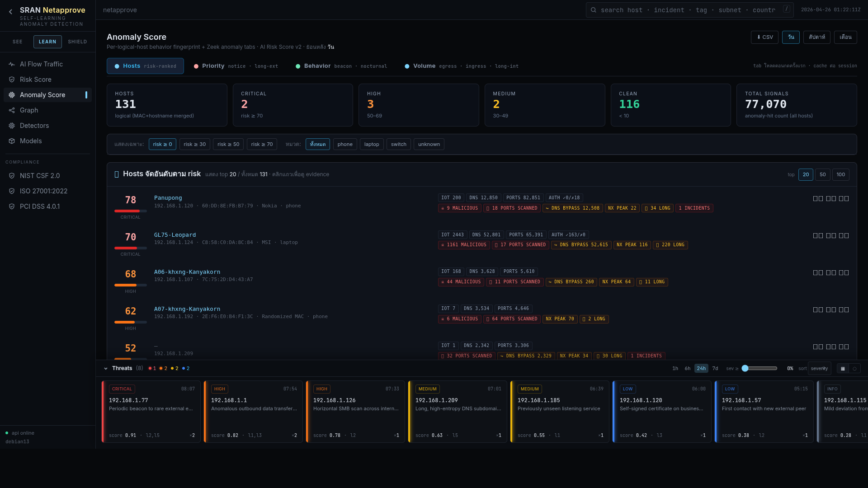Select the table view icon in Threats toolbar
Screen dimensions: 868x488
843,368
